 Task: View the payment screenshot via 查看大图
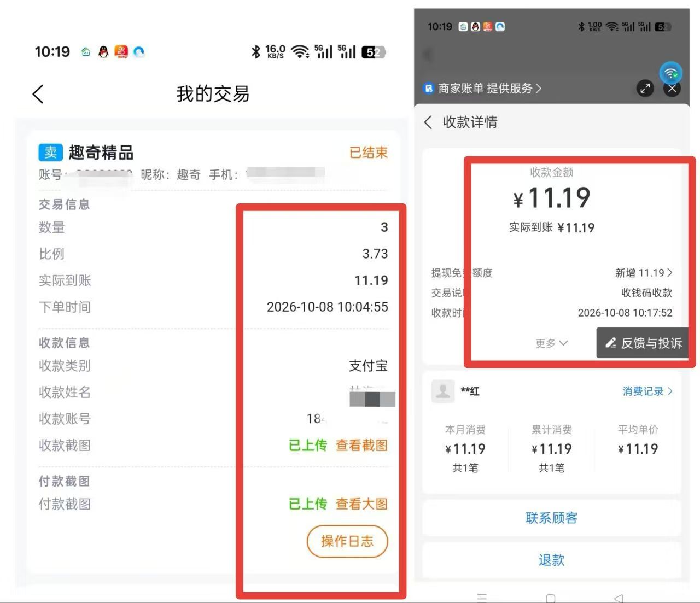click(361, 504)
